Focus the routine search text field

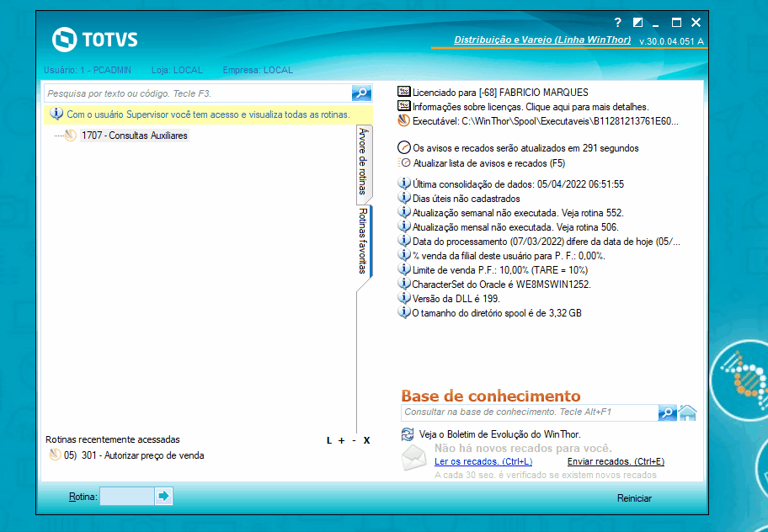[198, 93]
